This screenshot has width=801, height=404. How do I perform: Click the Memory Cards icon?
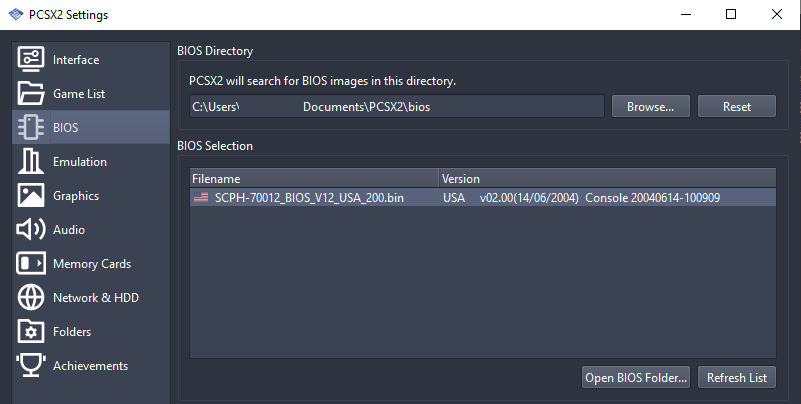coord(31,264)
